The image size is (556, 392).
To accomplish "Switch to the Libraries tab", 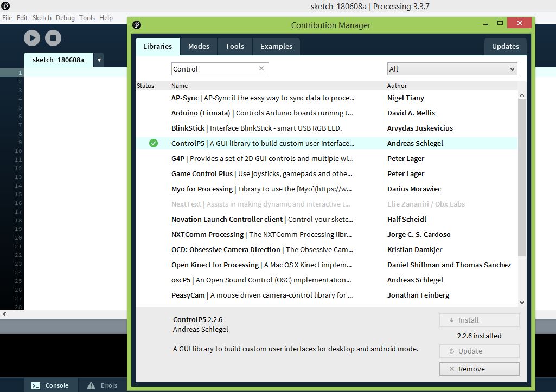I will pyautogui.click(x=157, y=47).
